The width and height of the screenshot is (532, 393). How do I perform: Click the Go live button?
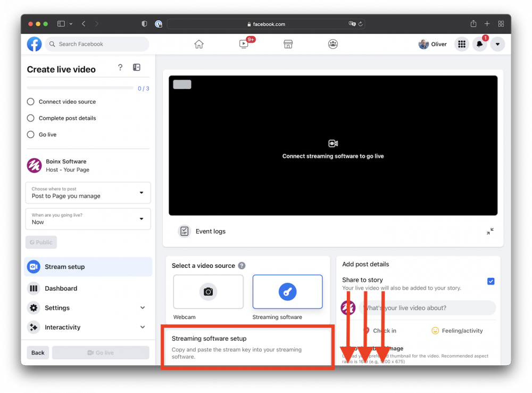click(101, 353)
